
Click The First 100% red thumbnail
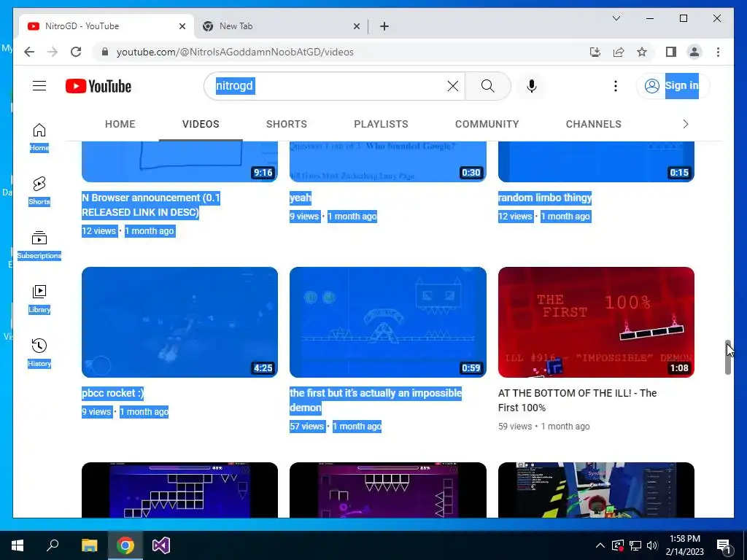[x=596, y=322]
